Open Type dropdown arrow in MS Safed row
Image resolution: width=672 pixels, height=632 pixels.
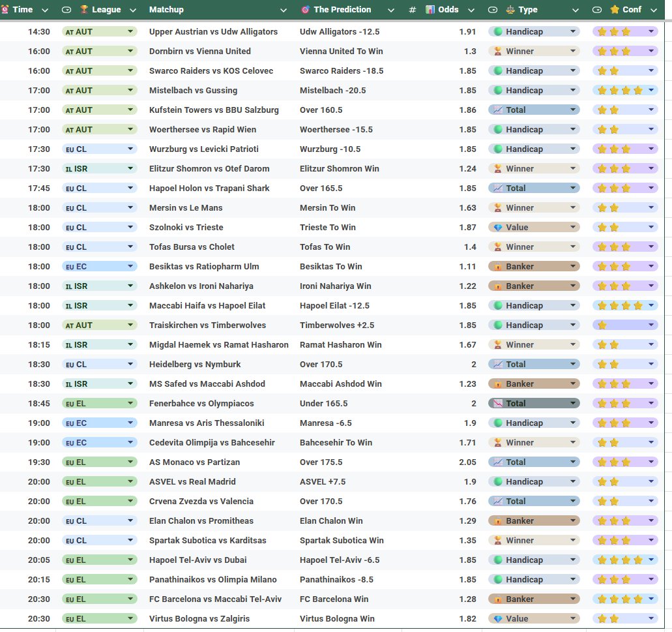[x=573, y=384]
